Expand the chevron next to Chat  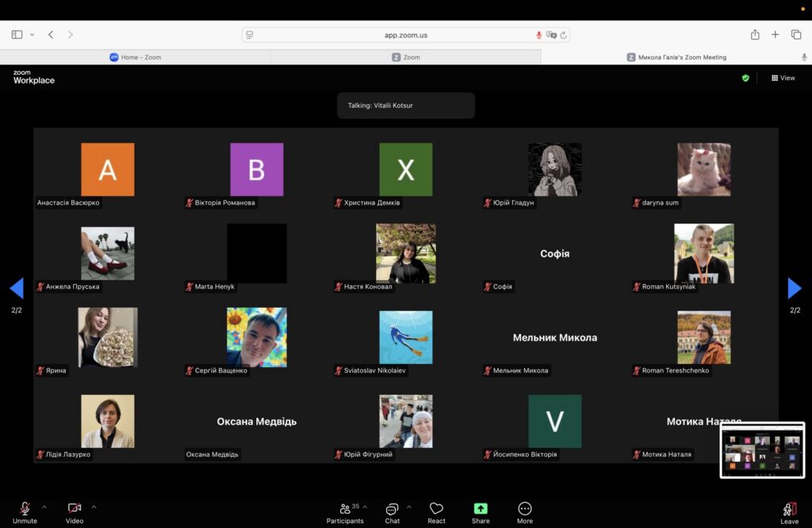[x=409, y=507]
